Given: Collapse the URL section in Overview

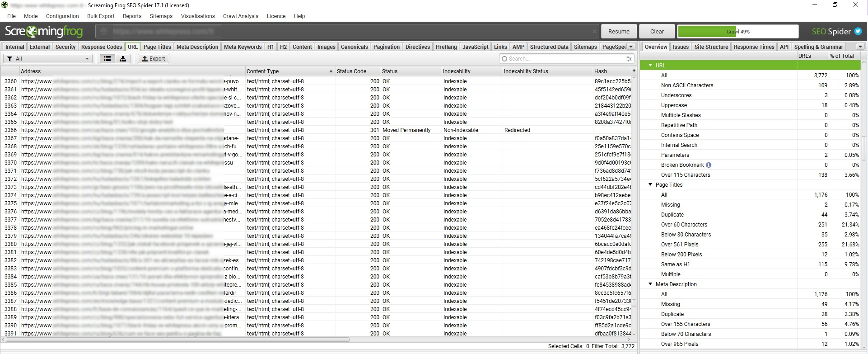Looking at the screenshot, I should pos(650,66).
